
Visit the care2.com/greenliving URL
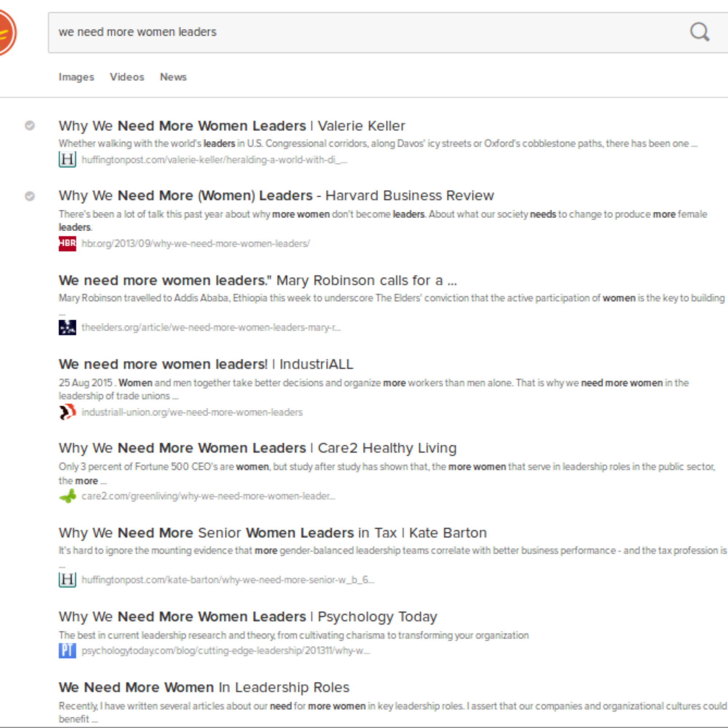tap(208, 496)
